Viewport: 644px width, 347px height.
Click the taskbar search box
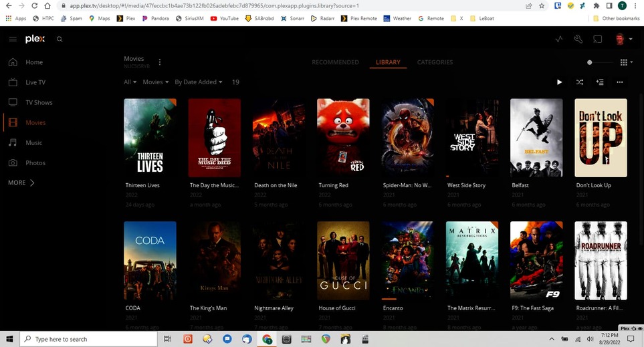89,339
